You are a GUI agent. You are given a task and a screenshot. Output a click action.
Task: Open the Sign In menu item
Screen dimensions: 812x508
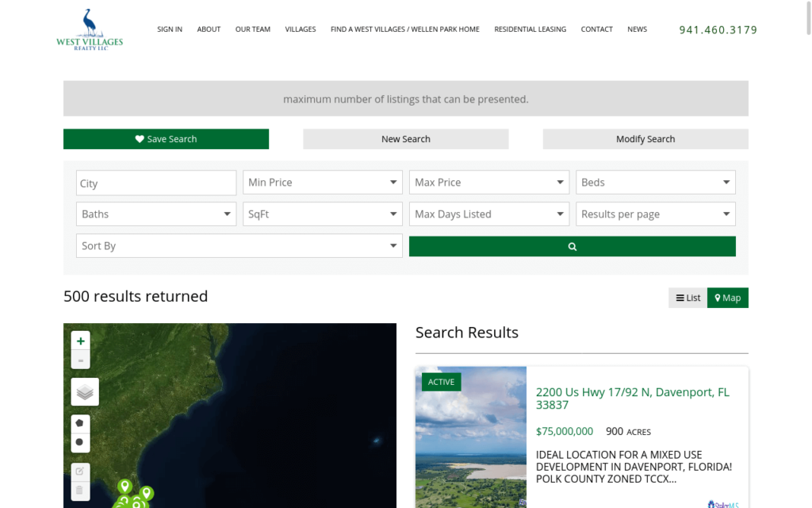(170, 29)
